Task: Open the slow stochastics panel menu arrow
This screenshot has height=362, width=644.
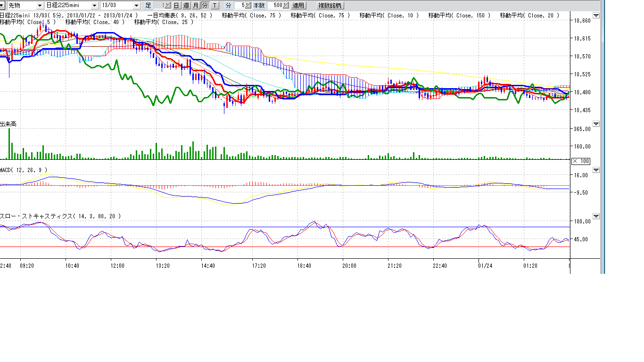Action: (596, 216)
